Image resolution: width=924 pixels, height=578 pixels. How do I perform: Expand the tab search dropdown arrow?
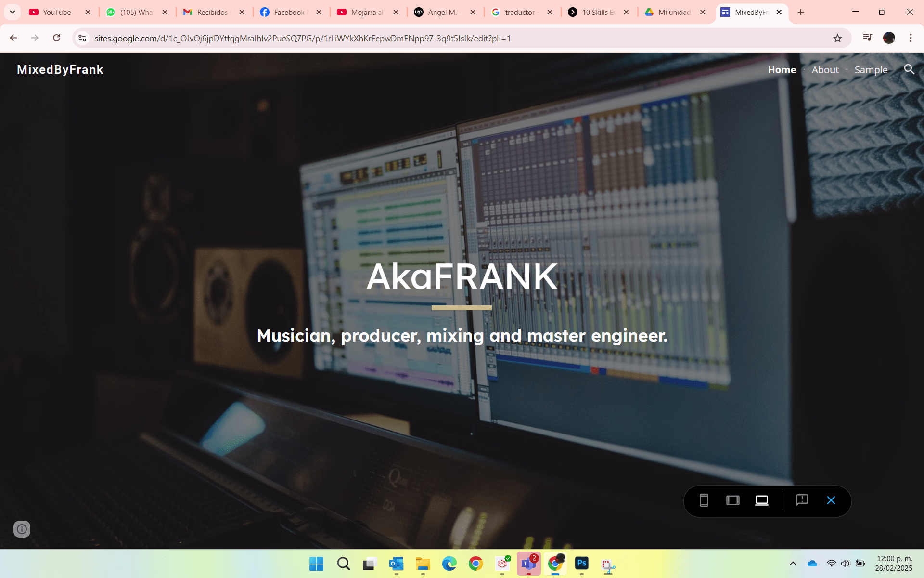click(13, 12)
